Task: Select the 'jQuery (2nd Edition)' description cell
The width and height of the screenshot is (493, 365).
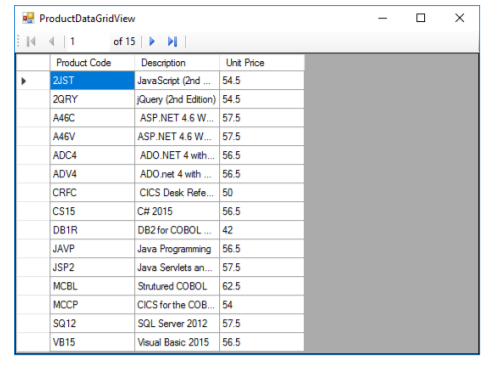Action: (177, 99)
